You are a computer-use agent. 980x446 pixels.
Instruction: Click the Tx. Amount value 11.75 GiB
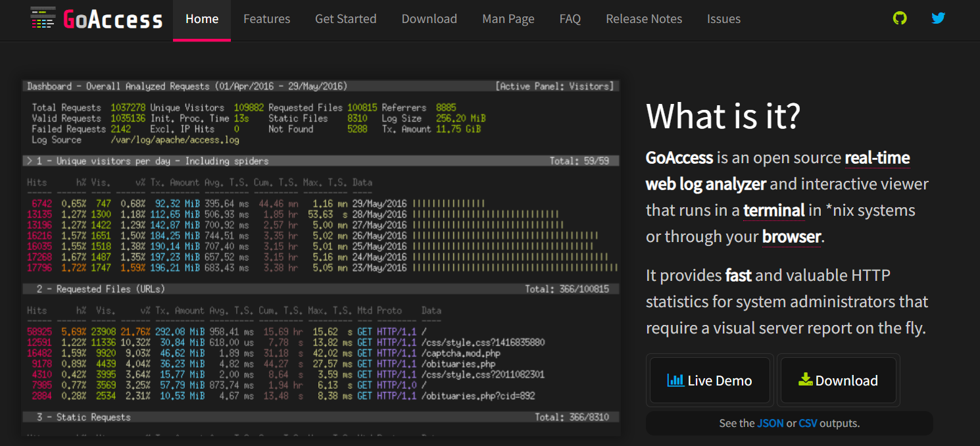(458, 130)
